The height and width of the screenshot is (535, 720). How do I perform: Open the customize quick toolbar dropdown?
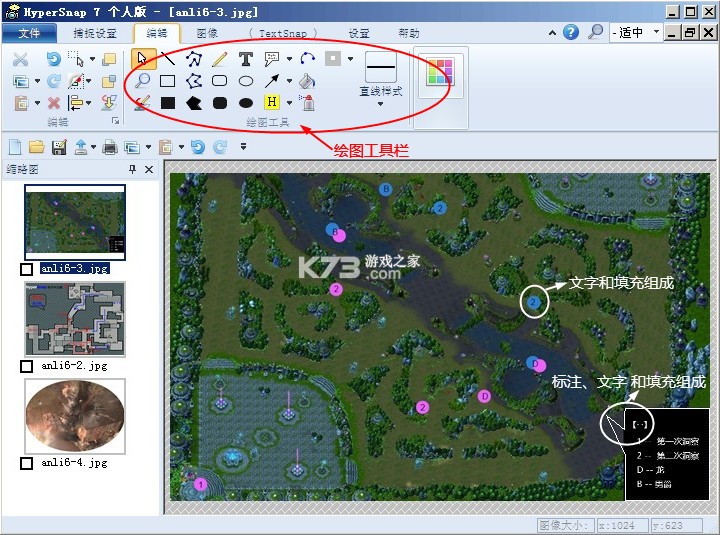(x=243, y=146)
